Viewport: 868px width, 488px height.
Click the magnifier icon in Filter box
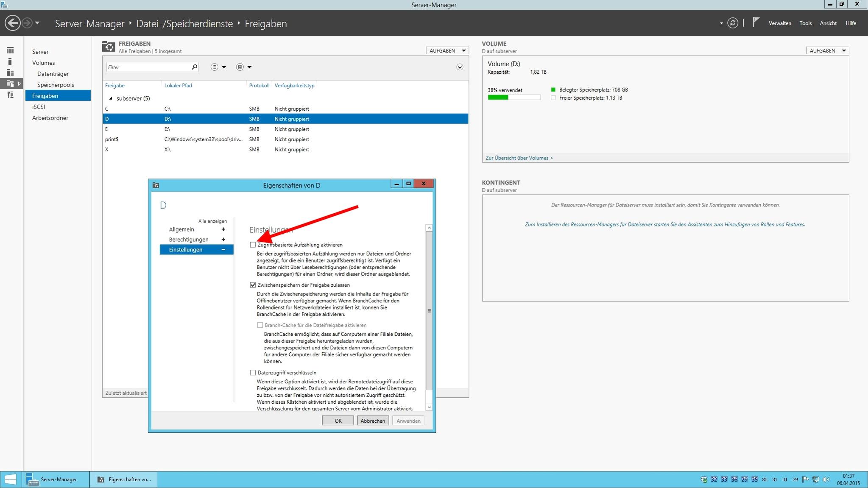coord(194,67)
